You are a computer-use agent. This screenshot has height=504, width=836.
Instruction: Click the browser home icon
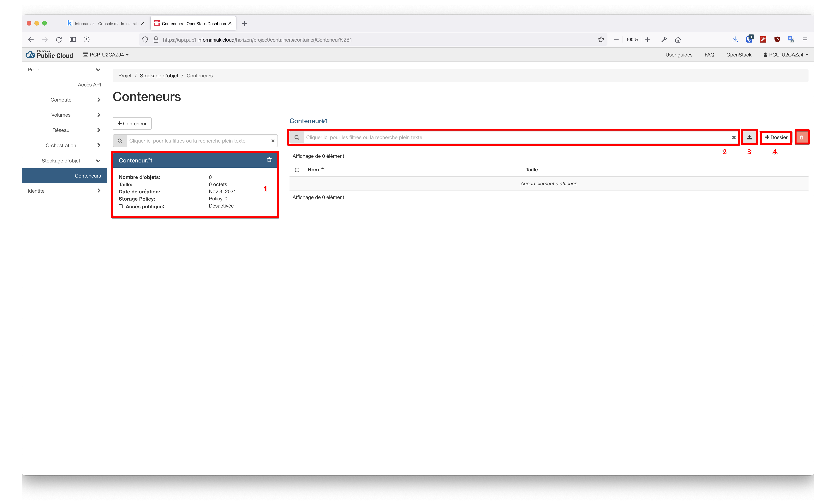coord(678,40)
